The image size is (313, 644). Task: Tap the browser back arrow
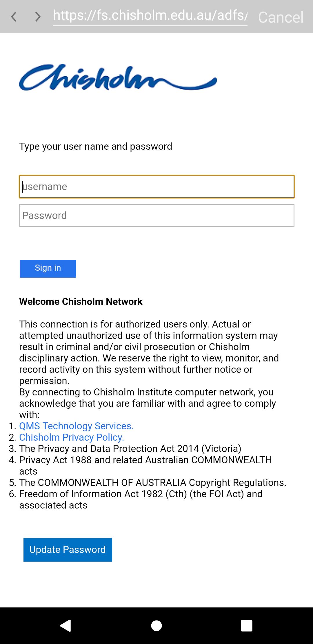(14, 17)
